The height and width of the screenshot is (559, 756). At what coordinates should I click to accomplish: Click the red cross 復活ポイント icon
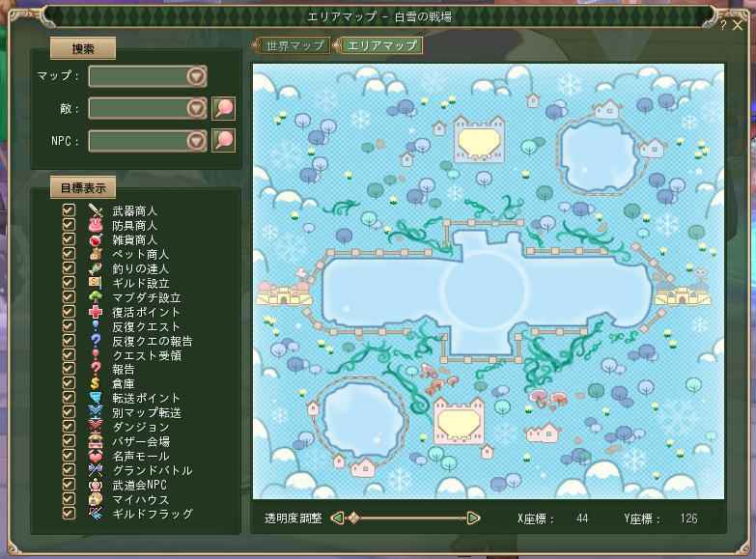click(95, 312)
